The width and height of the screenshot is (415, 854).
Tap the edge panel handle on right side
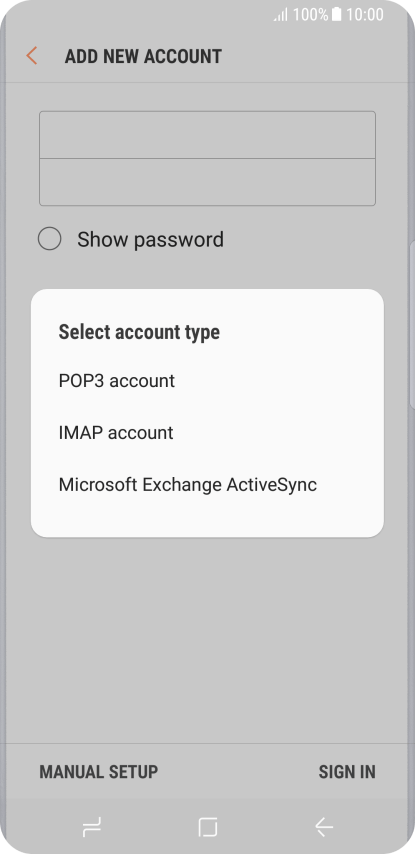412,324
